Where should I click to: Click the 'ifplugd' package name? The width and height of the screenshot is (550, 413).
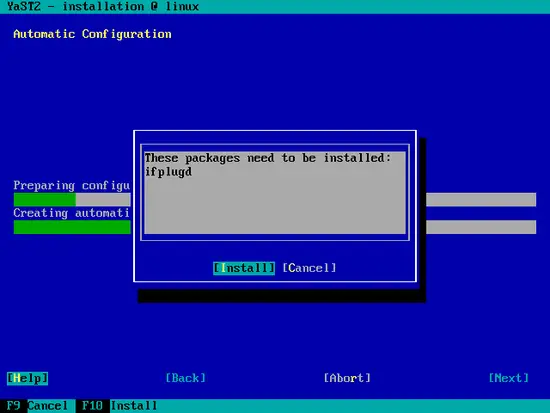[168, 172]
